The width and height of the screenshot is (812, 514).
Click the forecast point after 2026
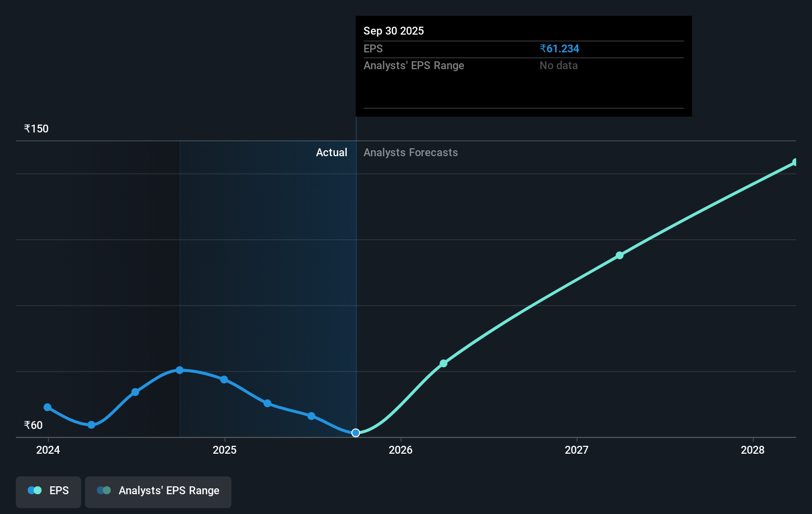[444, 363]
